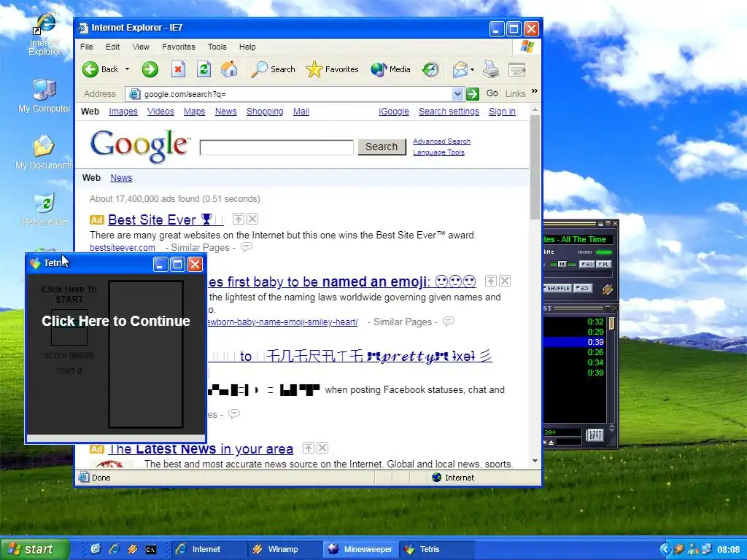Toggle the Winamp EQ button
Viewport: 747px width, 560px height.
point(587,264)
